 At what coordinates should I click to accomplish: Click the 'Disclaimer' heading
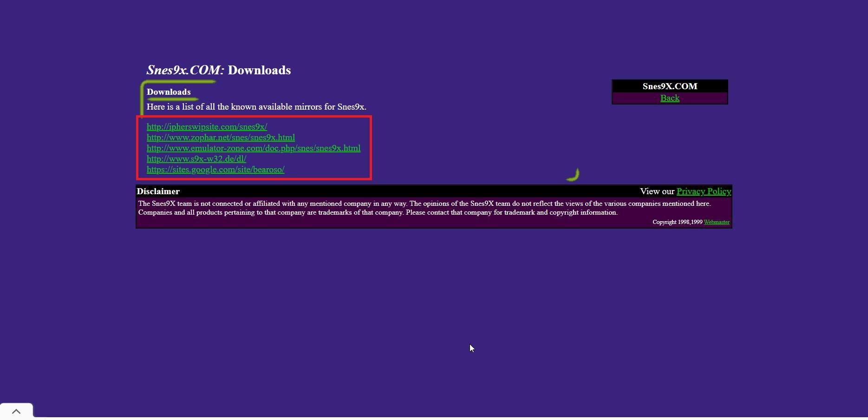coord(158,191)
